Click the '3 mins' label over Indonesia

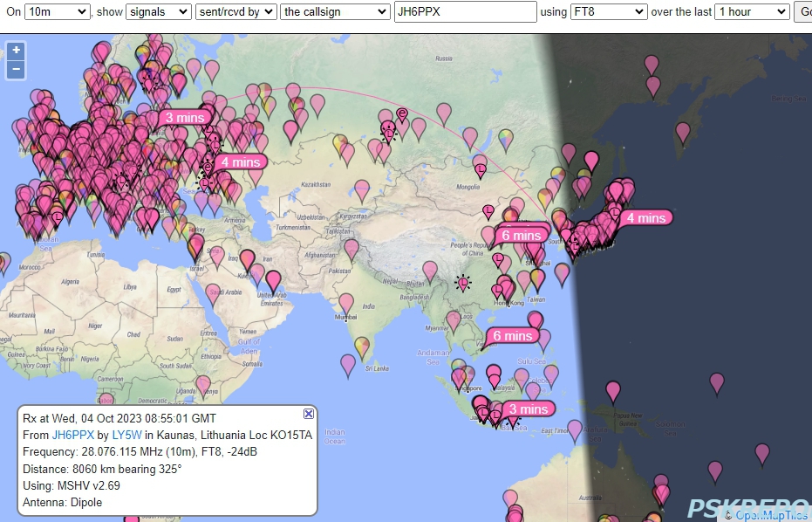pos(528,409)
